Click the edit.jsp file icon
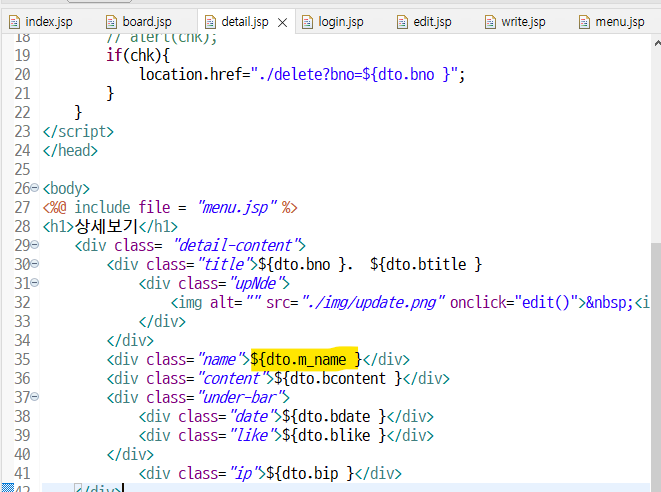 click(403, 22)
